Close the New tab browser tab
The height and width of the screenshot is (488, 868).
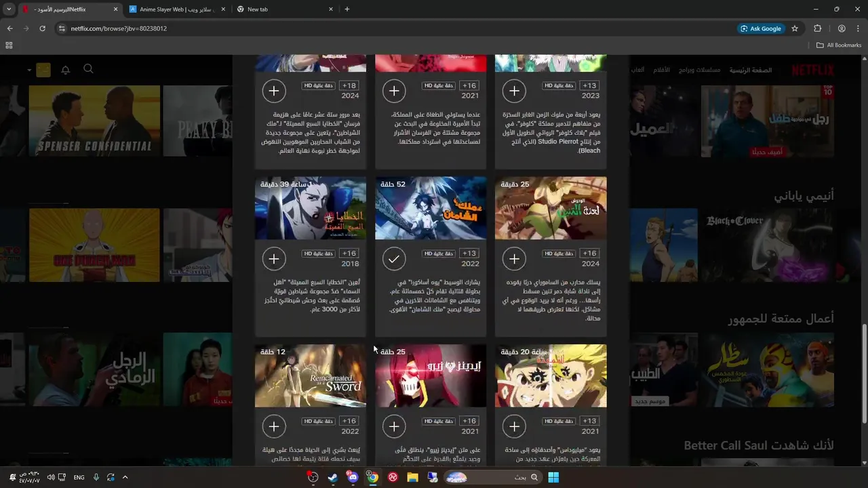pyautogui.click(x=330, y=9)
